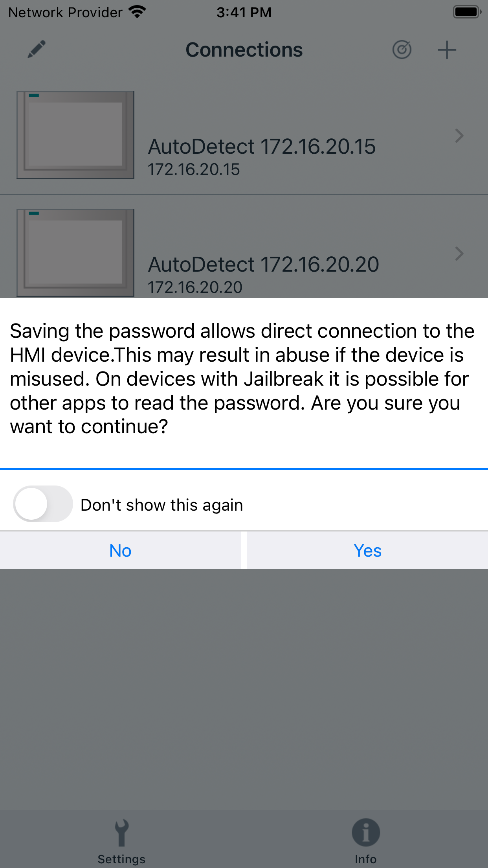Select the HMI thumbnail for 172.16.20.20
The width and height of the screenshot is (488, 868).
click(75, 253)
